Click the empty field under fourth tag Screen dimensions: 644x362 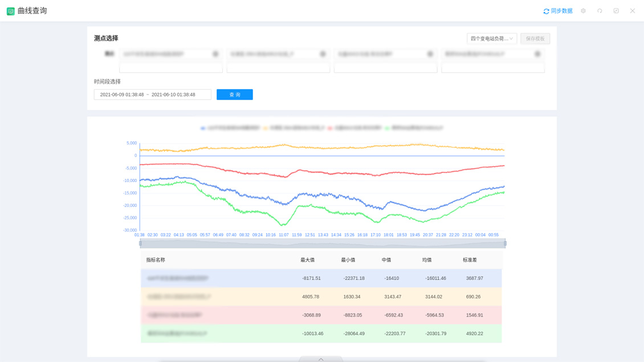pos(493,68)
